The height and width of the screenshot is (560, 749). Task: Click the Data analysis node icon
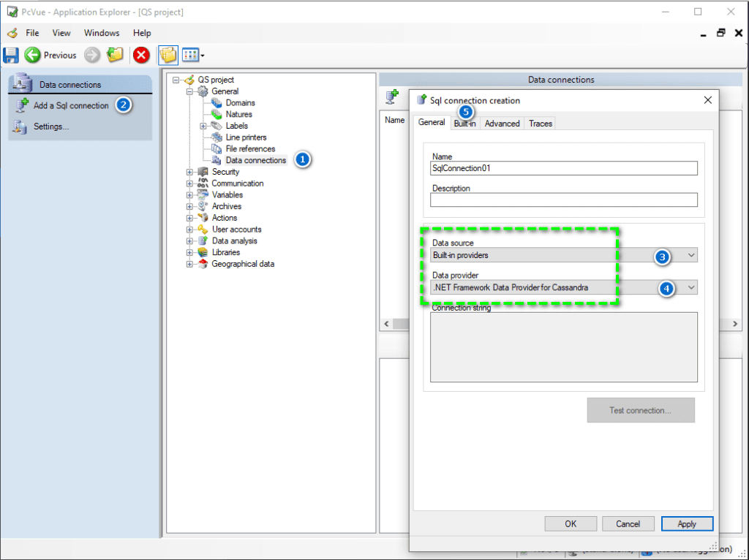pyautogui.click(x=203, y=241)
